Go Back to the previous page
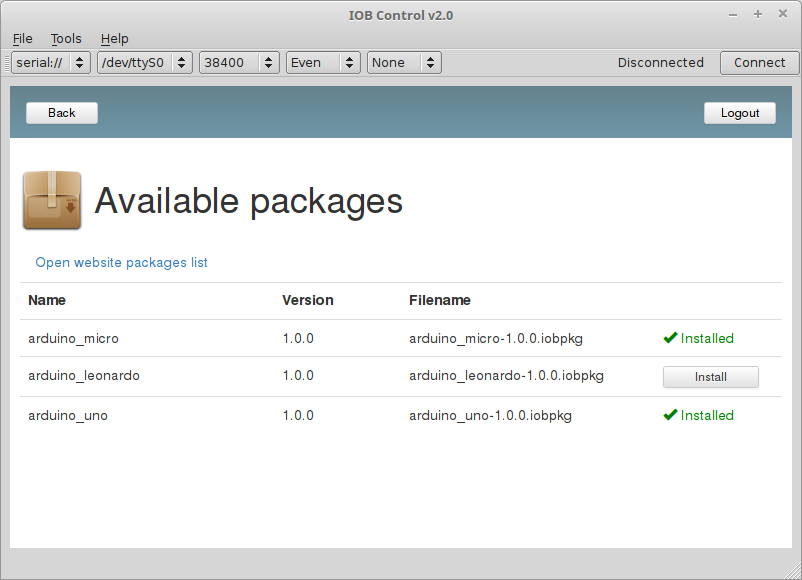 pos(62,113)
